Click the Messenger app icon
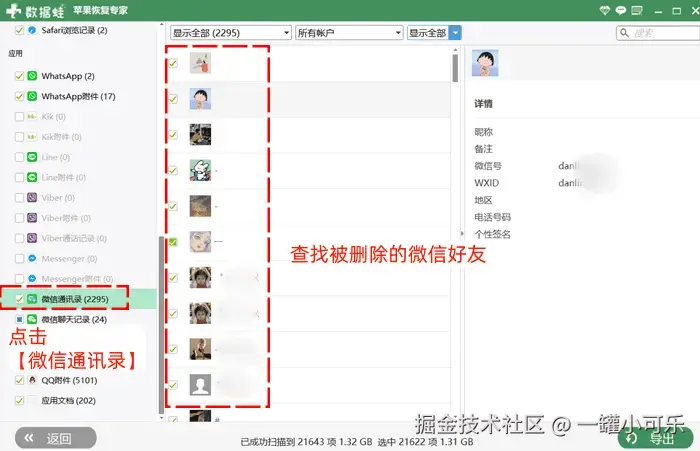Image resolution: width=700 pixels, height=451 pixels. [32, 259]
